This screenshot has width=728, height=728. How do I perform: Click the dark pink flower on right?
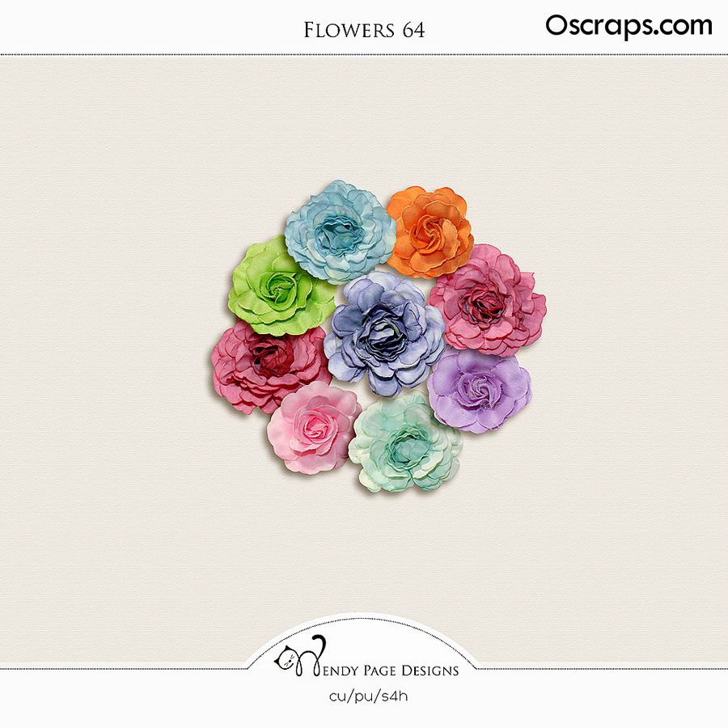pyautogui.click(x=487, y=300)
